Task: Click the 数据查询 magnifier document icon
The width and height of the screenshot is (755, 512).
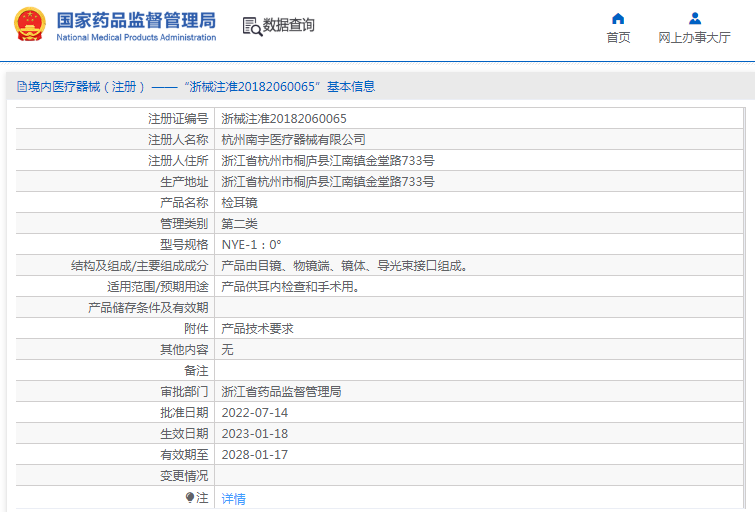Action: (251, 26)
